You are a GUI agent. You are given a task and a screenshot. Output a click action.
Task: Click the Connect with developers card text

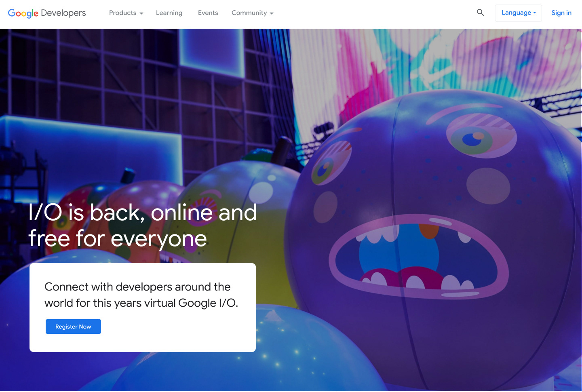click(141, 295)
